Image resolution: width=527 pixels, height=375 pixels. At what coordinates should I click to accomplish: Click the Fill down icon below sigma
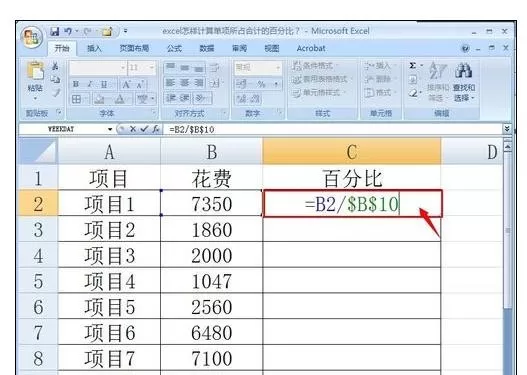(x=413, y=80)
